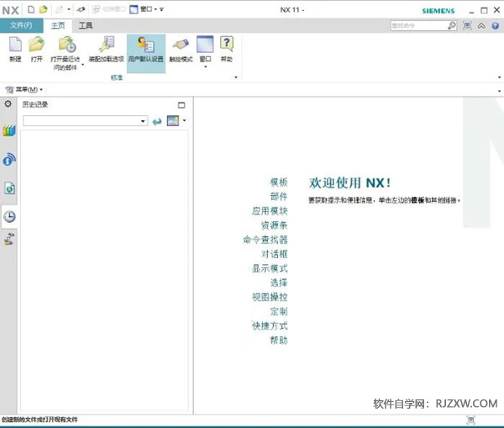
Task: Click the green return arrow in History
Action: tap(157, 121)
